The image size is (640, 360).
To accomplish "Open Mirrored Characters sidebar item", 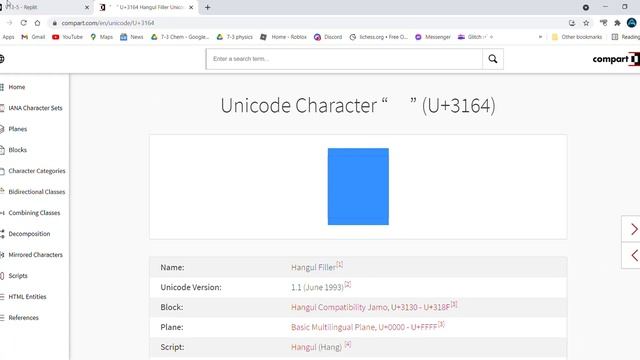I will tap(36, 255).
